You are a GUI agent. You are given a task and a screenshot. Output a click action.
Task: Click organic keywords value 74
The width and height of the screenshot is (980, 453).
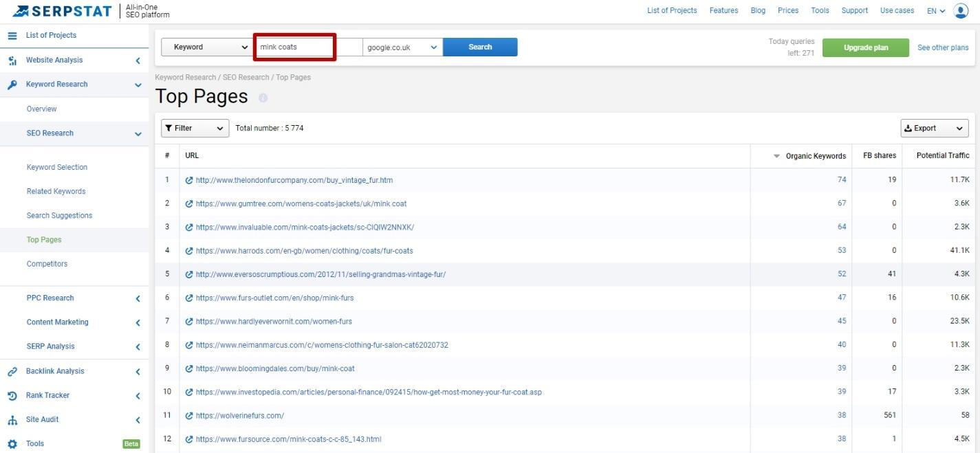coord(842,180)
